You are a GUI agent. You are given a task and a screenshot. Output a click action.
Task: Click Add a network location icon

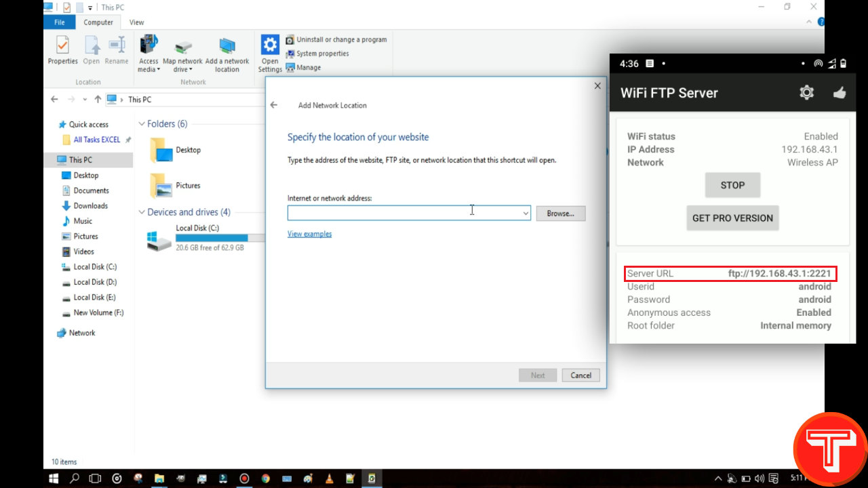(226, 46)
